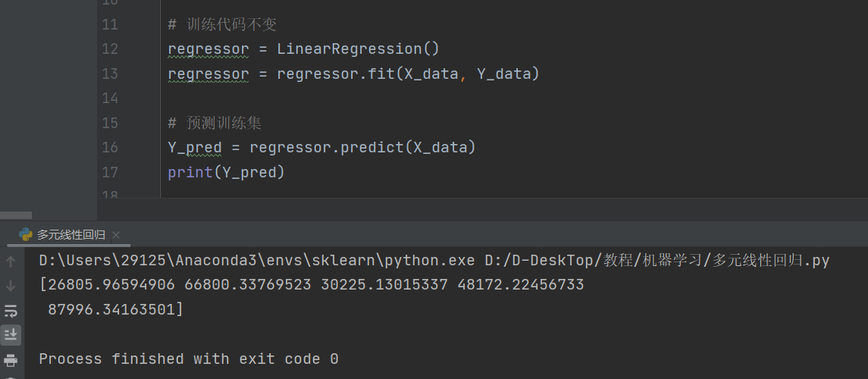Toggle scroll to end of output
Image resolution: width=868 pixels, height=379 pixels.
coord(11,334)
